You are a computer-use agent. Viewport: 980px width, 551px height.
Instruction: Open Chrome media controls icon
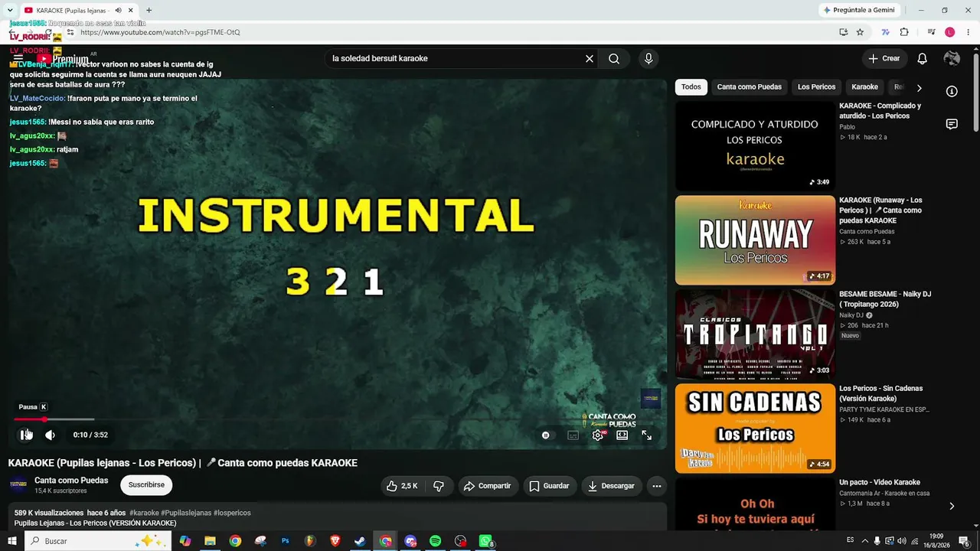931,32
